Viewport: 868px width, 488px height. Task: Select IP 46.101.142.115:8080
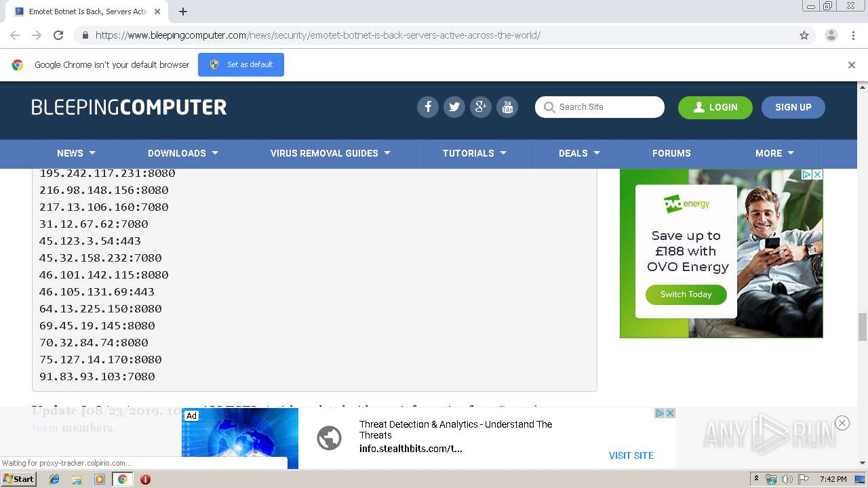(x=104, y=275)
